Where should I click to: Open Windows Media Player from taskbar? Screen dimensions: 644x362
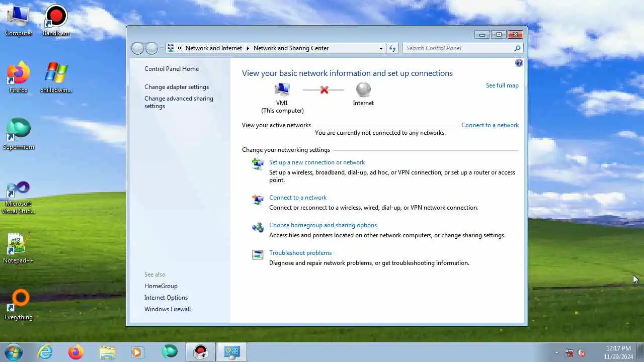click(x=137, y=352)
